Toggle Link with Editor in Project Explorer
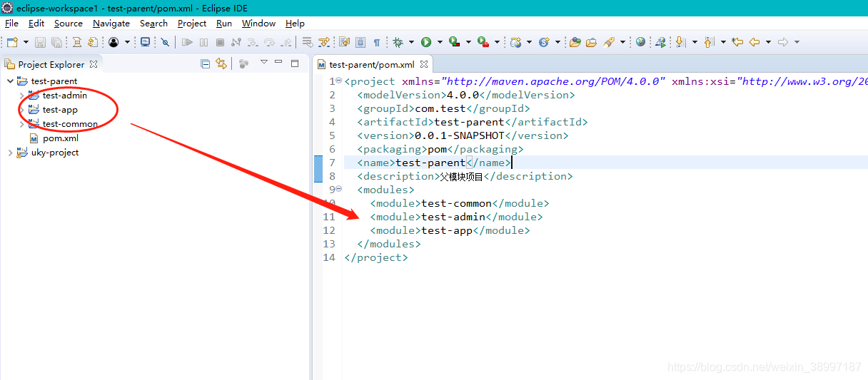This screenshot has height=380, width=868. point(221,63)
